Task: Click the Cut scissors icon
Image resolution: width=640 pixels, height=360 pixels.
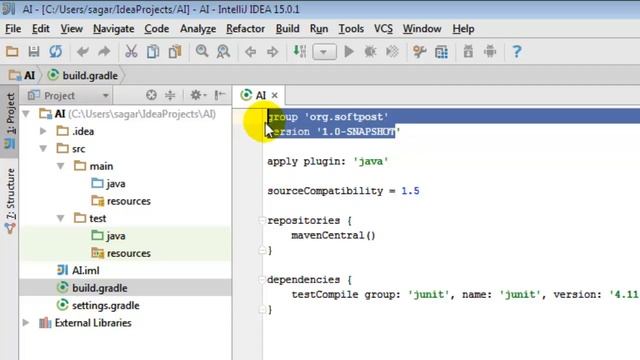Action: click(131, 52)
